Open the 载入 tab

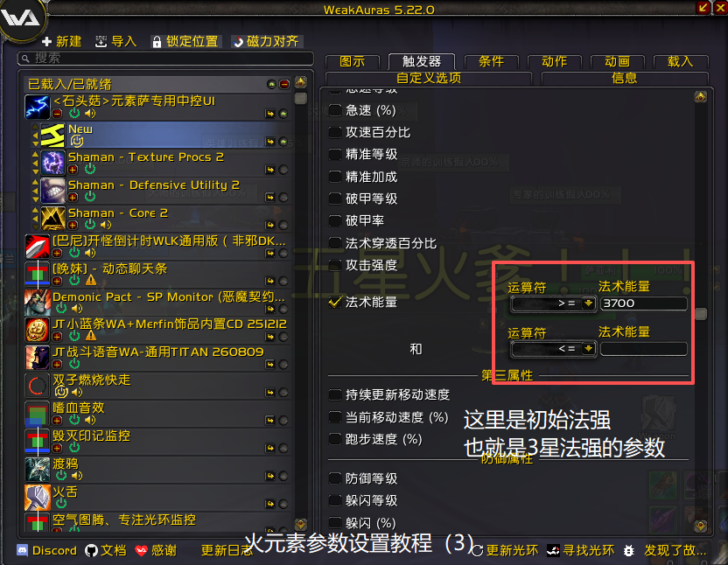681,61
